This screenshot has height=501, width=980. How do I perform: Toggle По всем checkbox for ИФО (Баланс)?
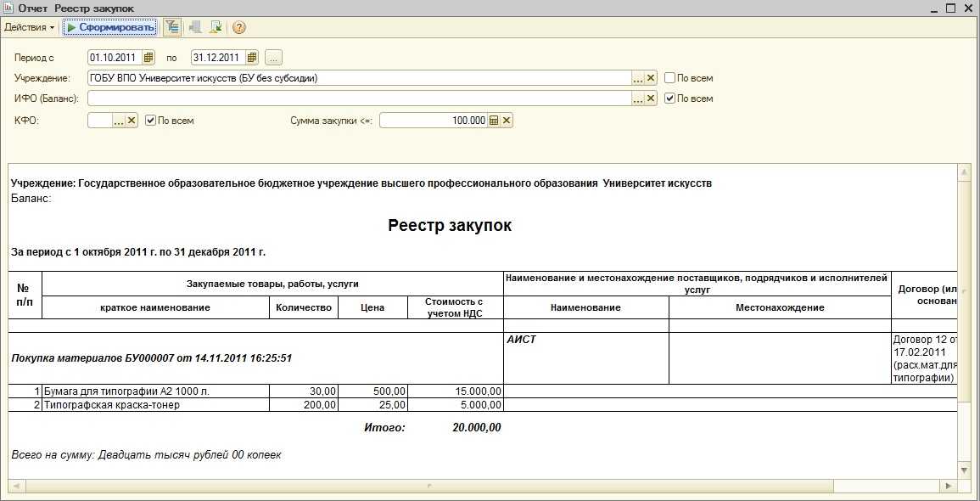(x=669, y=99)
